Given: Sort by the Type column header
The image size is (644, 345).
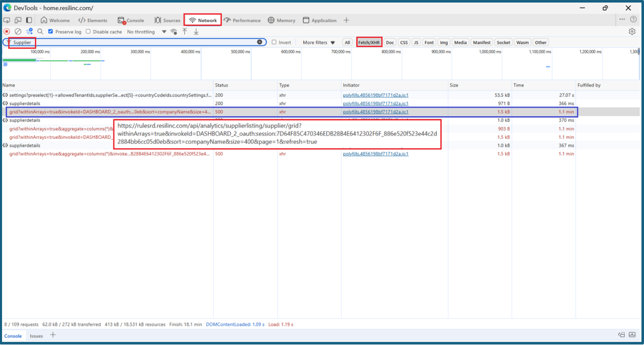Looking at the screenshot, I should pos(309,85).
